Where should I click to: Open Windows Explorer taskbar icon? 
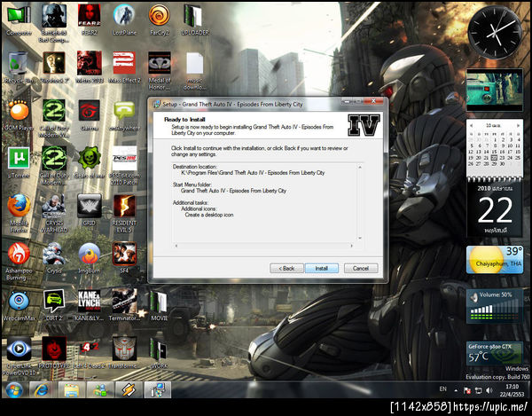pos(71,390)
